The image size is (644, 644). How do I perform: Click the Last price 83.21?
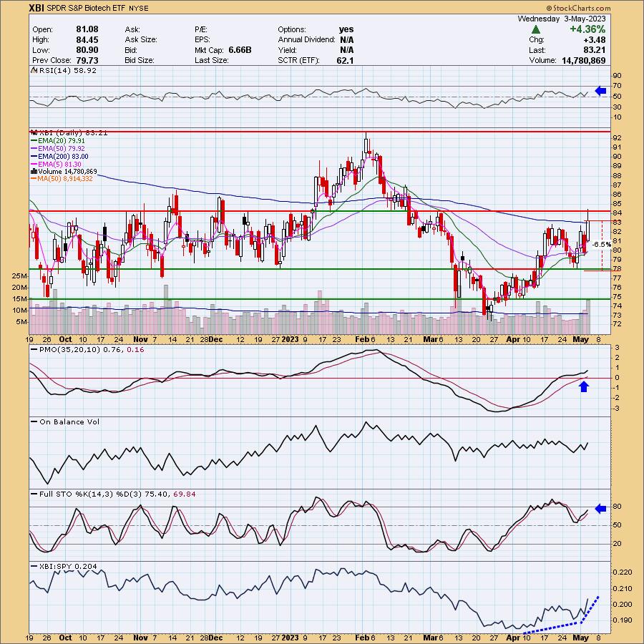(x=595, y=49)
